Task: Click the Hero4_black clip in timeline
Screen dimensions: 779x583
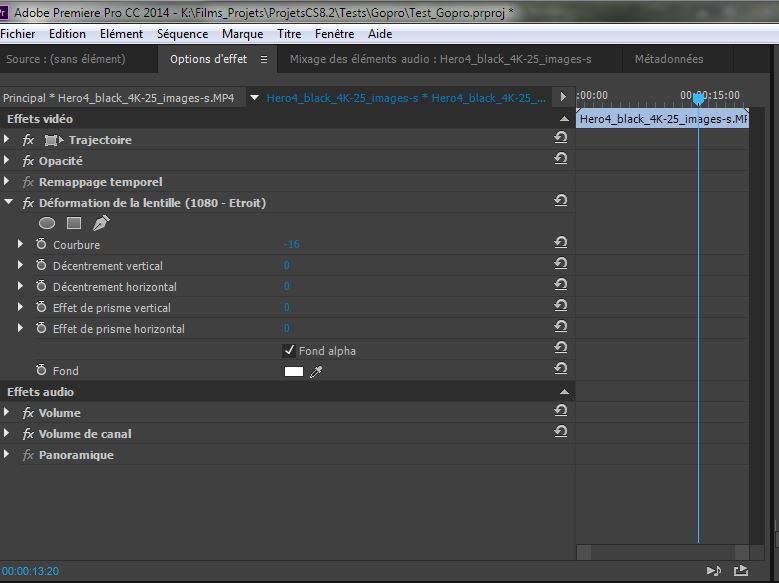Action: coord(662,119)
